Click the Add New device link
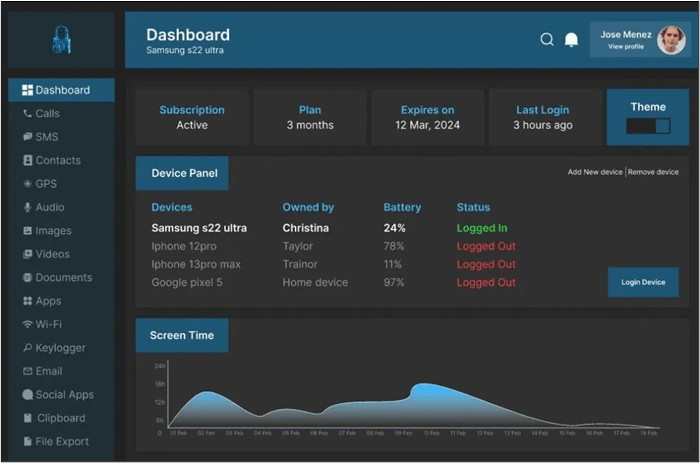The height and width of the screenshot is (463, 700). pos(595,172)
